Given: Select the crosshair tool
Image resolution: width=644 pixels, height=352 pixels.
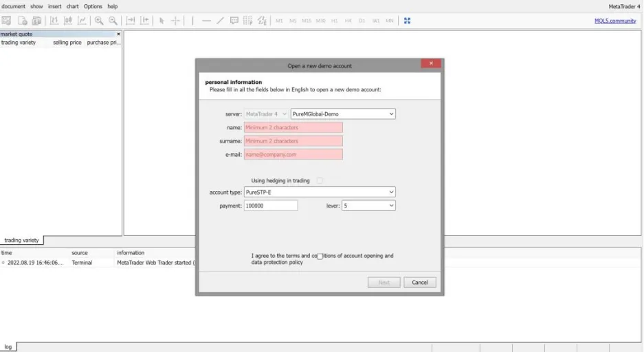Looking at the screenshot, I should (175, 21).
